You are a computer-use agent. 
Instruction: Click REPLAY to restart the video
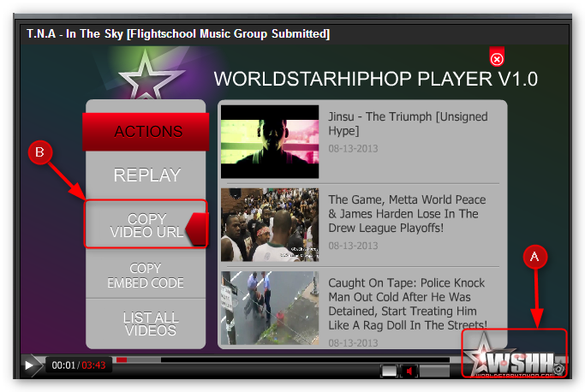click(146, 175)
